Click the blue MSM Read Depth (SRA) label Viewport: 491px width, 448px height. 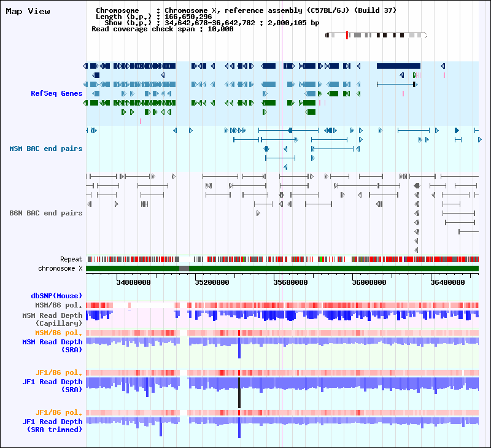52,346
